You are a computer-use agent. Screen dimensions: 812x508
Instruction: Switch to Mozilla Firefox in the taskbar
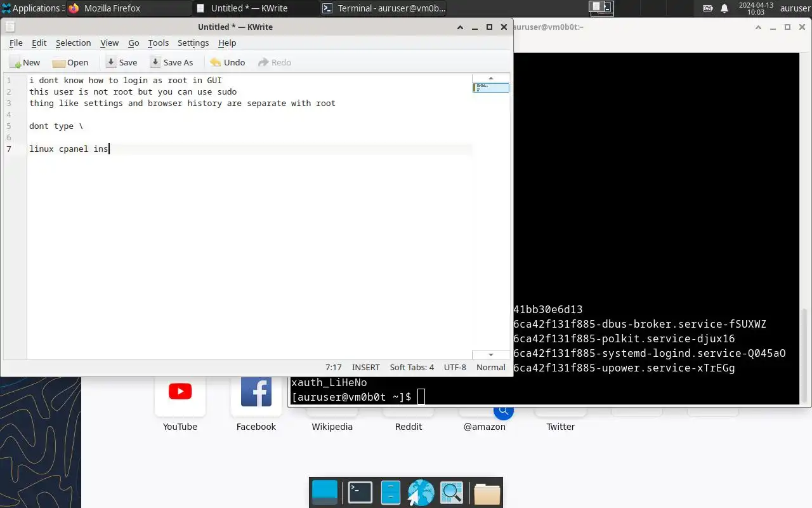pyautogui.click(x=129, y=8)
